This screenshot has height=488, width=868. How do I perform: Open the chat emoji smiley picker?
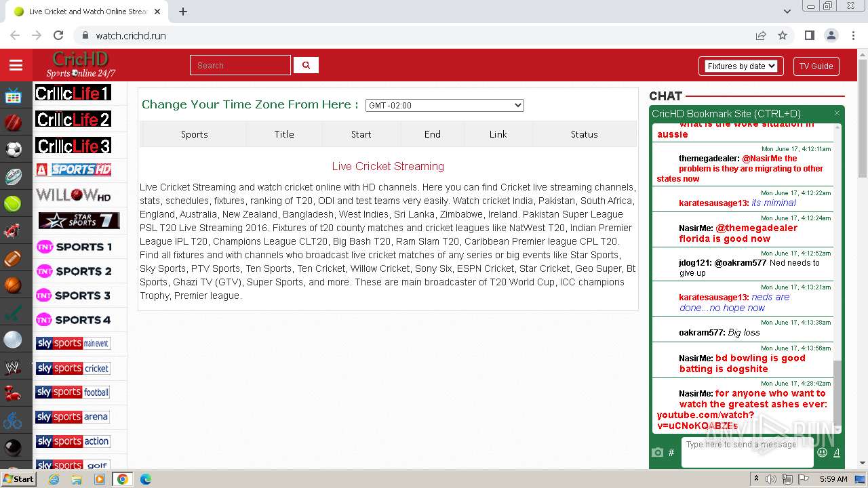[x=823, y=452]
